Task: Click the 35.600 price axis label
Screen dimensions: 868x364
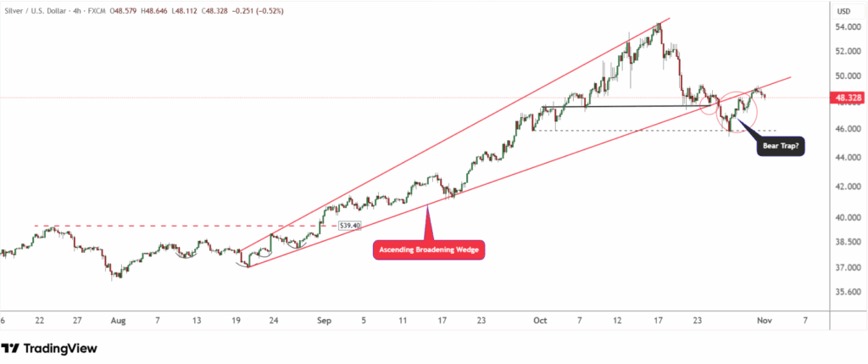Action: click(848, 292)
